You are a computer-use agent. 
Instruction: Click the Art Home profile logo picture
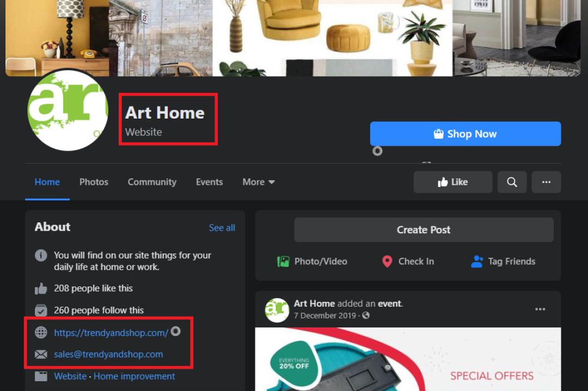click(68, 110)
